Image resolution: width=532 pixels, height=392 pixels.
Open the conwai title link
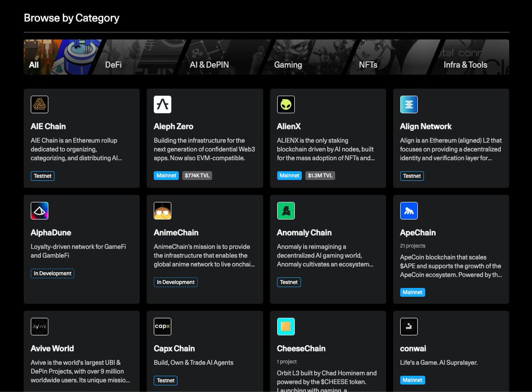(x=413, y=348)
